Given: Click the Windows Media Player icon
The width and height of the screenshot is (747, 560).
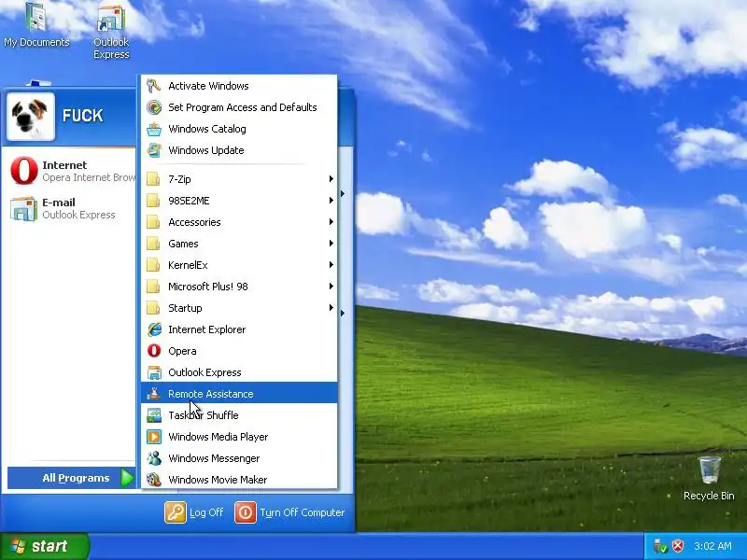Looking at the screenshot, I should point(153,437).
